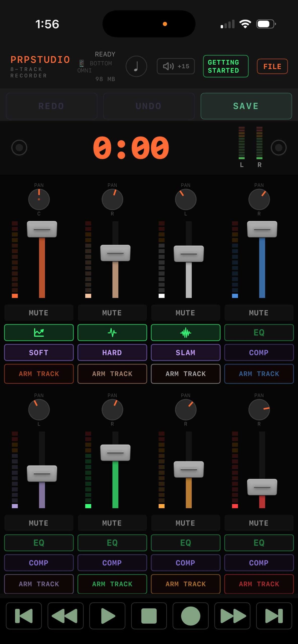Viewport: 298px width, 644px height.
Task: Open the SOFT compressor on orange track
Action: (x=39, y=352)
